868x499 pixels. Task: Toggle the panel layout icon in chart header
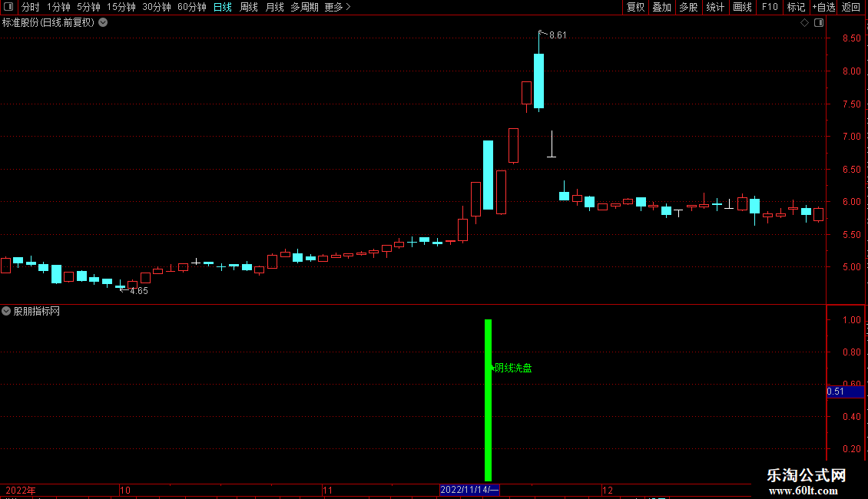[x=819, y=23]
